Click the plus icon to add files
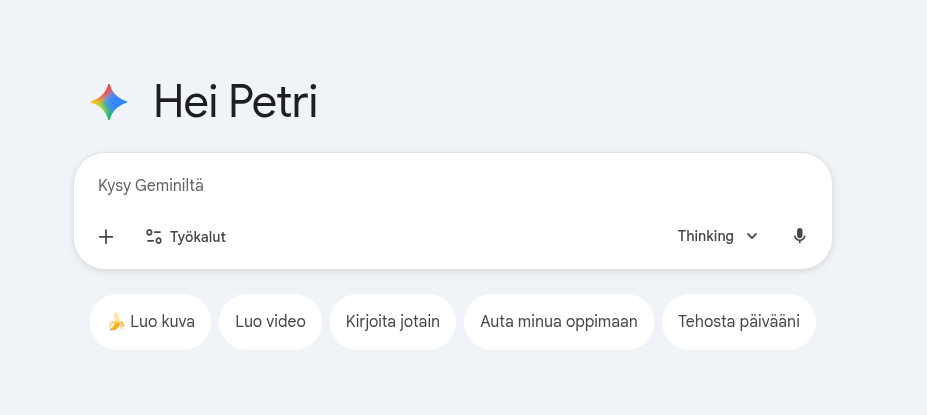This screenshot has width=927, height=415. point(106,237)
